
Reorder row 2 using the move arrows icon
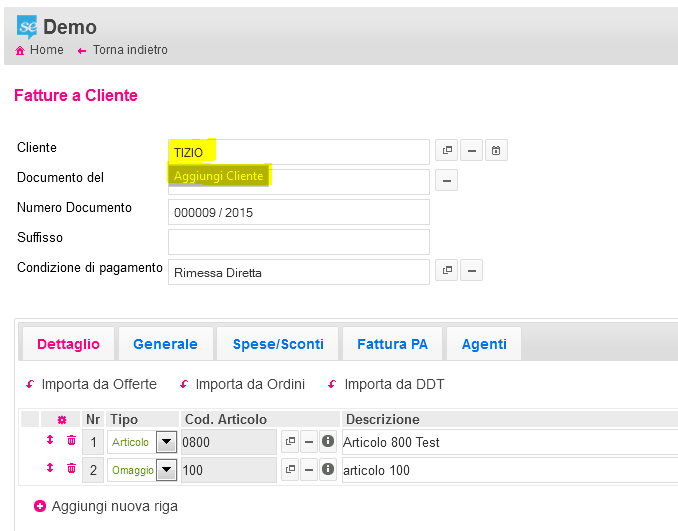(x=49, y=469)
